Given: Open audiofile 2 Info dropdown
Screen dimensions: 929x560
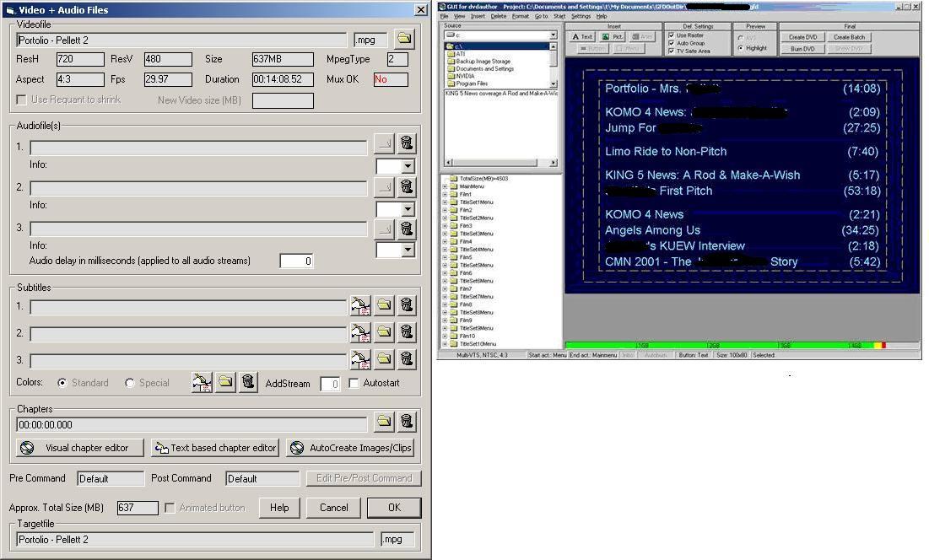Looking at the screenshot, I should [x=408, y=209].
